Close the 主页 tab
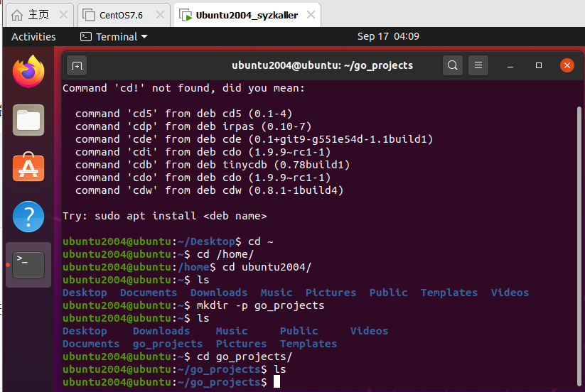585x392 pixels. (64, 15)
